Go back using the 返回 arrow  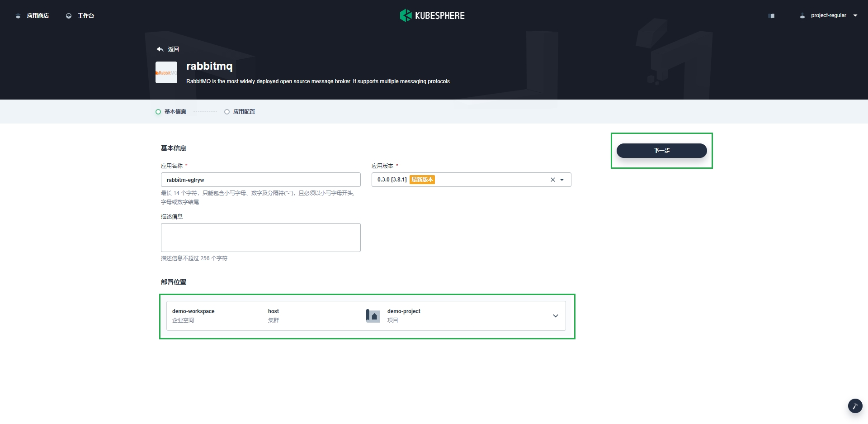168,49
